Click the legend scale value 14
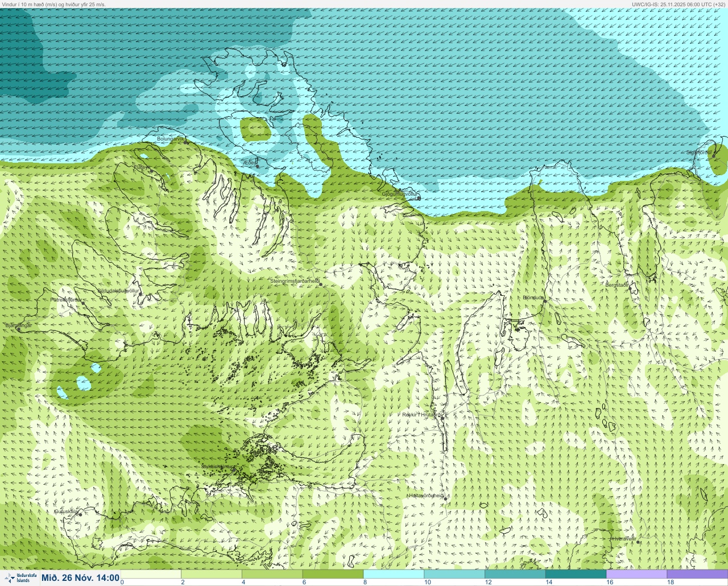The width and height of the screenshot is (728, 586). (x=549, y=582)
